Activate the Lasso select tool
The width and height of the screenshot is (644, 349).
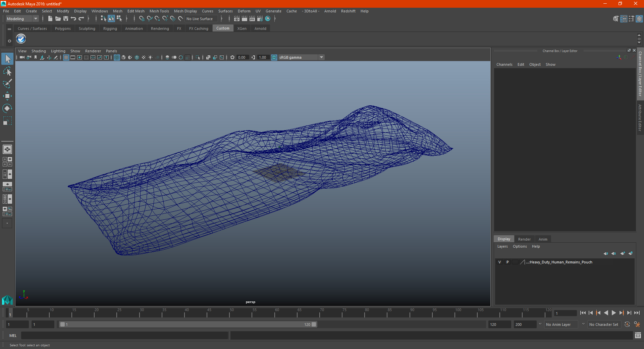point(7,71)
